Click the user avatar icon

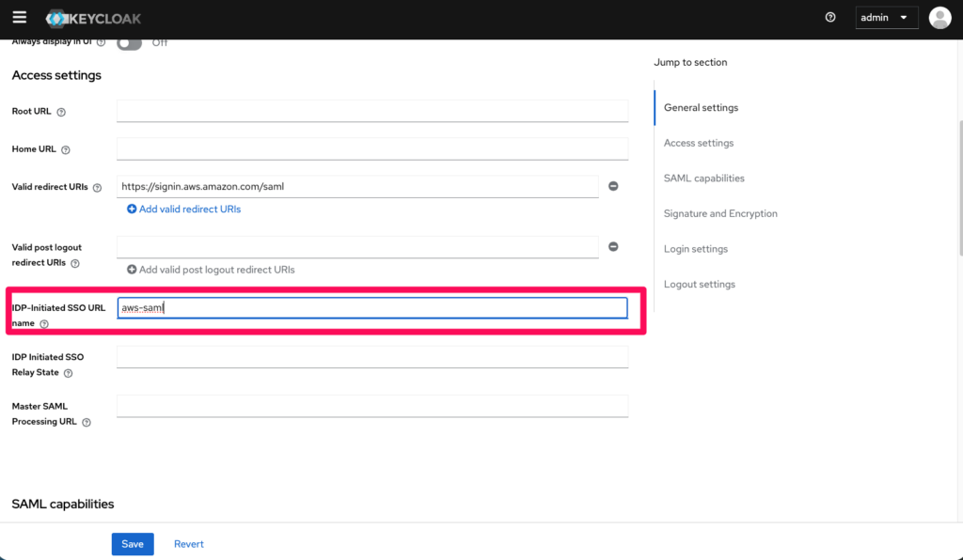(939, 18)
